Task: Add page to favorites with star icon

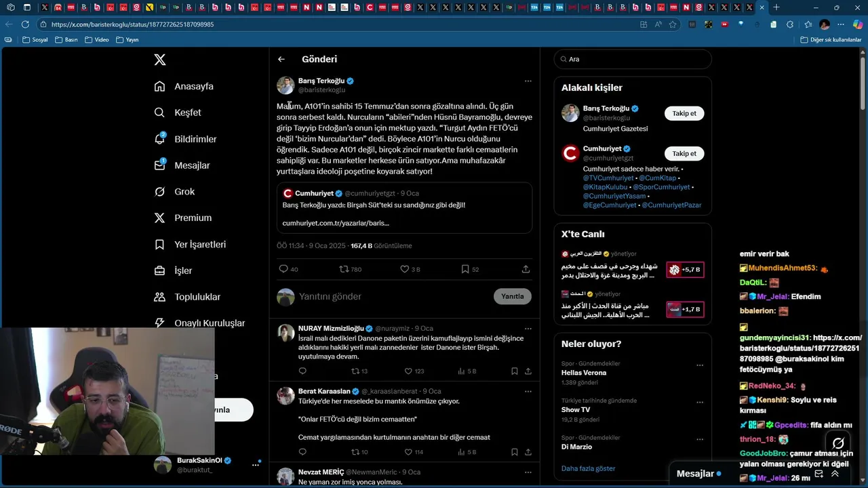Action: (x=673, y=24)
